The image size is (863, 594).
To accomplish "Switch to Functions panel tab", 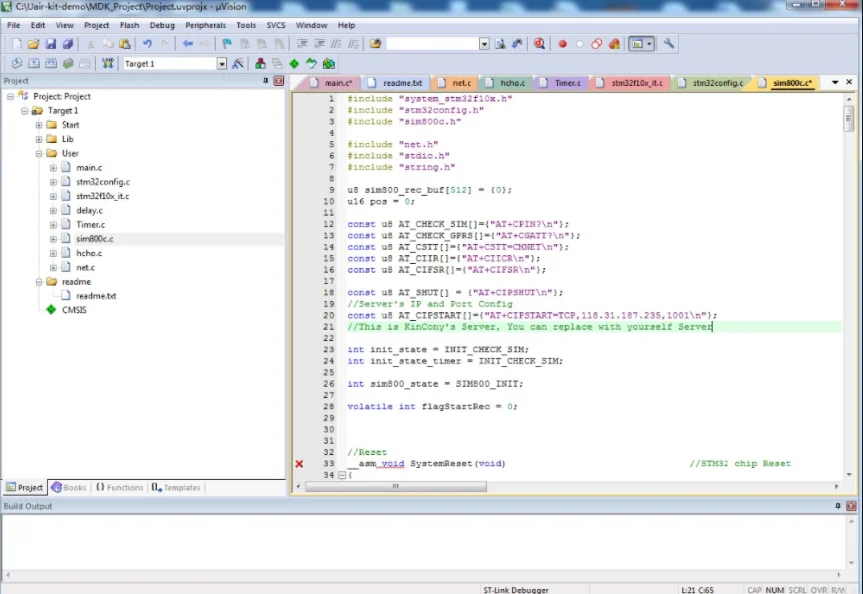I will tap(119, 488).
